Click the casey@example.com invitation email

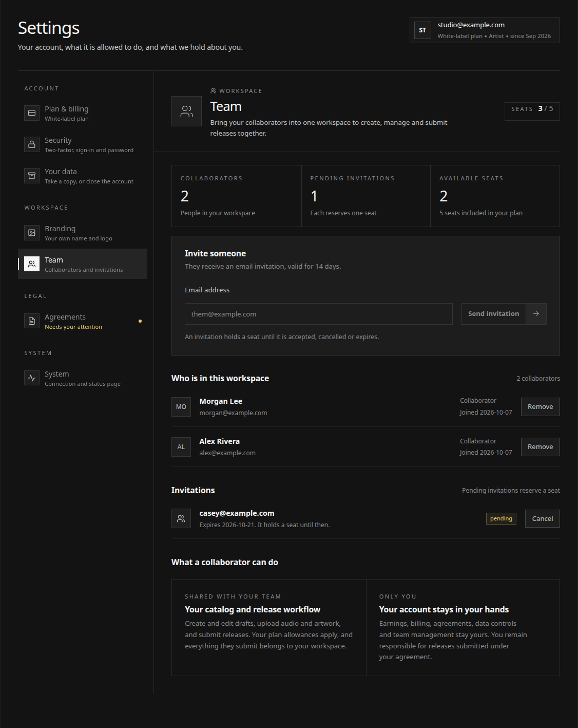tap(237, 513)
